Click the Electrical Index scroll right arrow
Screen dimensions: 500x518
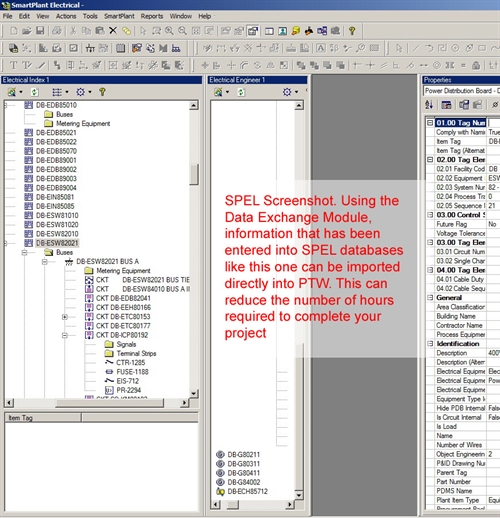click(x=184, y=403)
